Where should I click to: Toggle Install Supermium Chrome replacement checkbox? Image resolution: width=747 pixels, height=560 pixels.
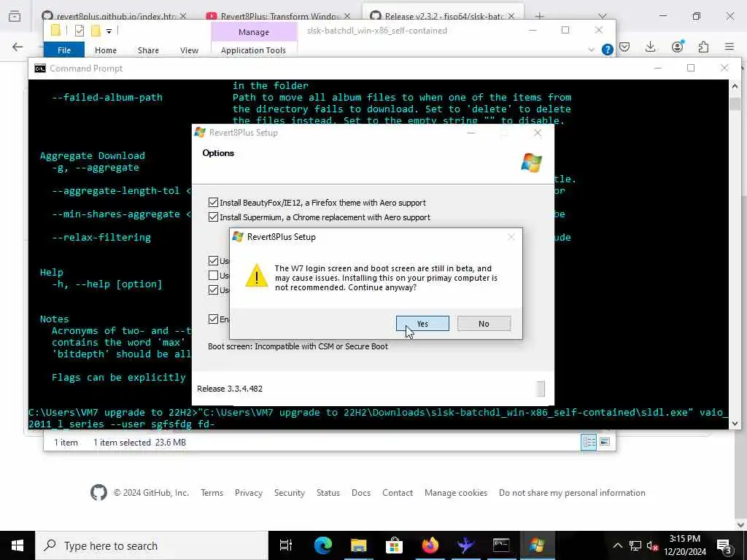pyautogui.click(x=214, y=217)
